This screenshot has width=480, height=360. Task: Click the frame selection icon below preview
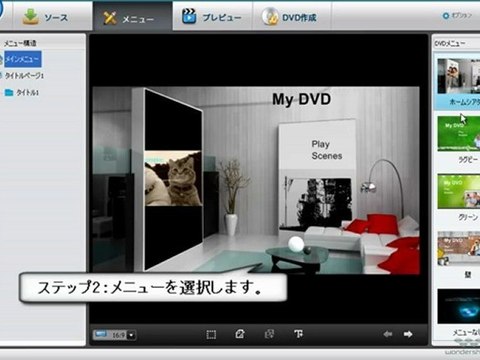tap(211, 334)
